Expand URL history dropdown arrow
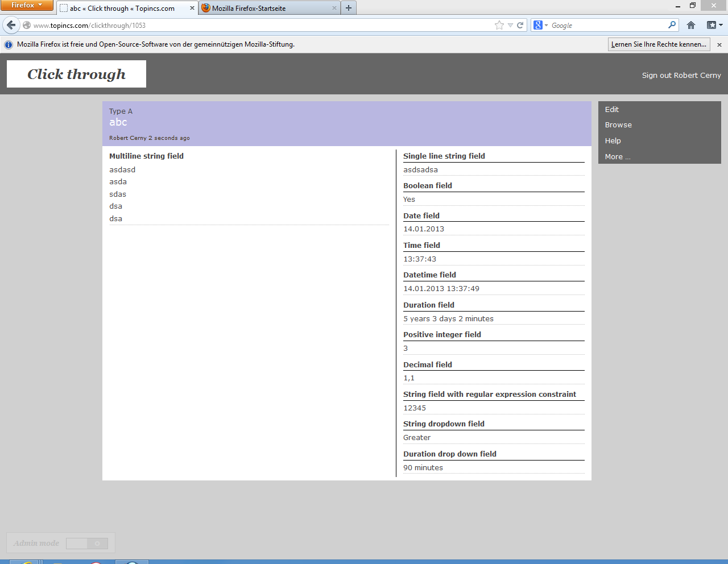728x564 pixels. [x=510, y=25]
